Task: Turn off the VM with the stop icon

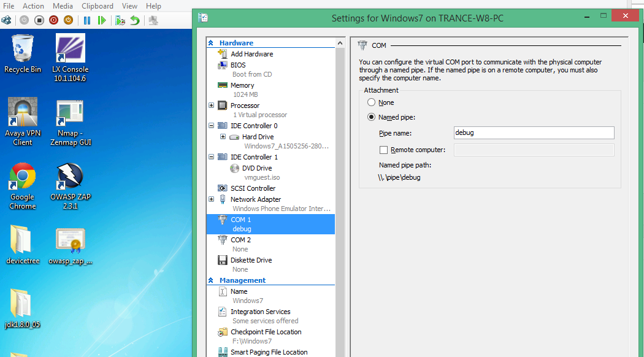Action: [x=39, y=20]
